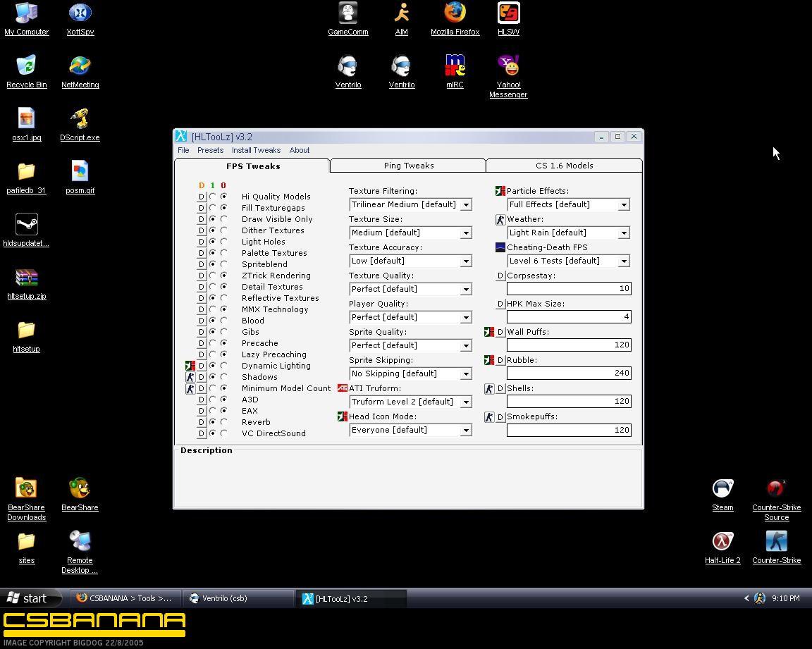
Task: Click the Smokepuffs value field
Action: [x=569, y=430]
